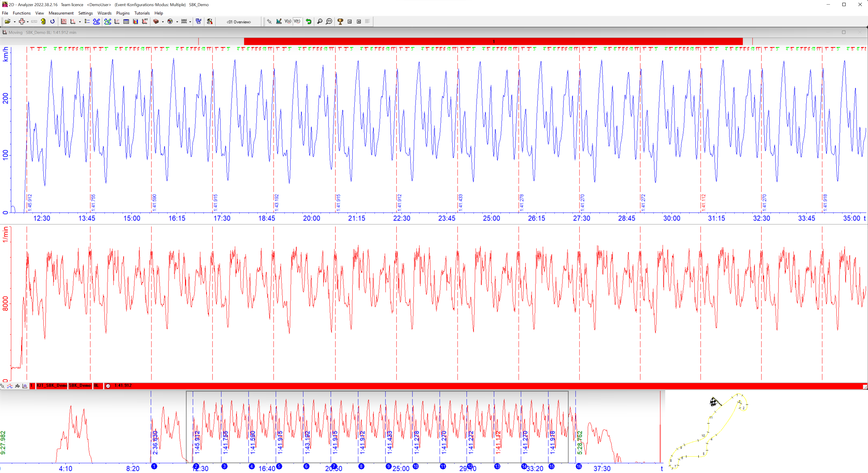Click the horizontal zoom-fit magnifier icon
The image size is (868, 473).
(x=329, y=22)
